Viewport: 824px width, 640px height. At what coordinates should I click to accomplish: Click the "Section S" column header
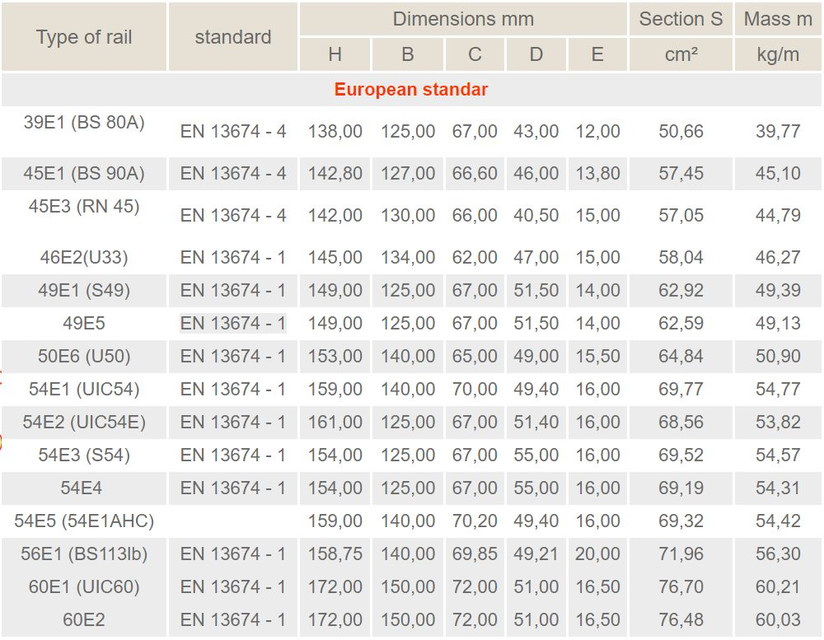click(x=681, y=19)
